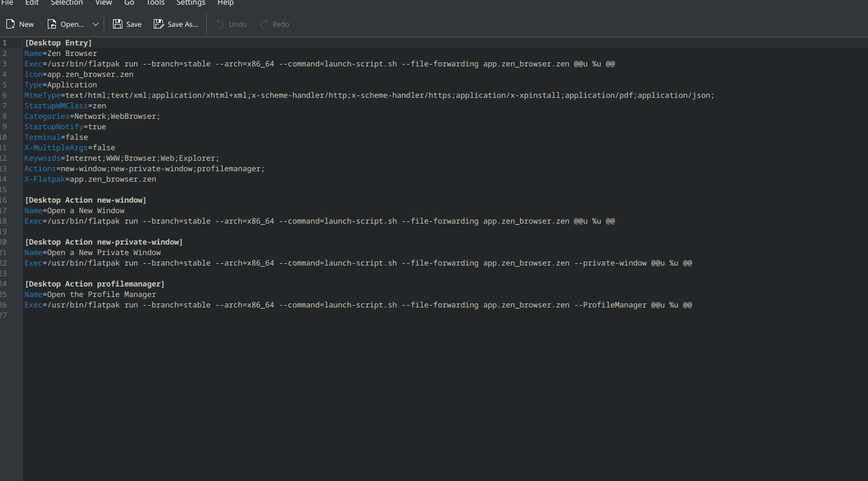This screenshot has width=868, height=481.
Task: Click the New document icon
Action: (x=10, y=24)
